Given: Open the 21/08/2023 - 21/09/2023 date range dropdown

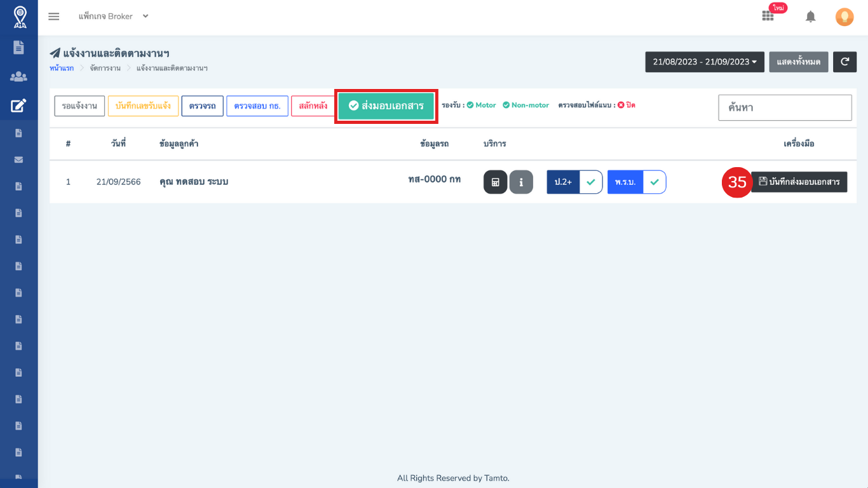Looking at the screenshot, I should coord(705,62).
